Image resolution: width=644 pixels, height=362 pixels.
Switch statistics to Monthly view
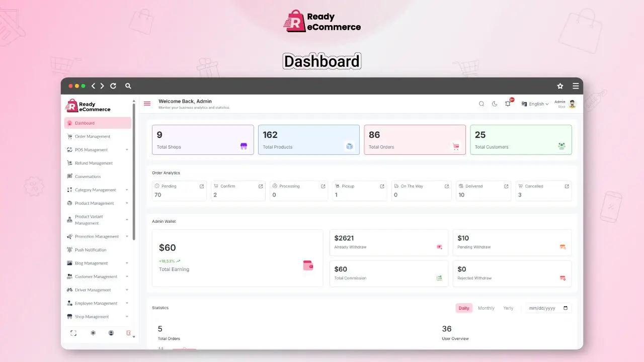pos(486,308)
